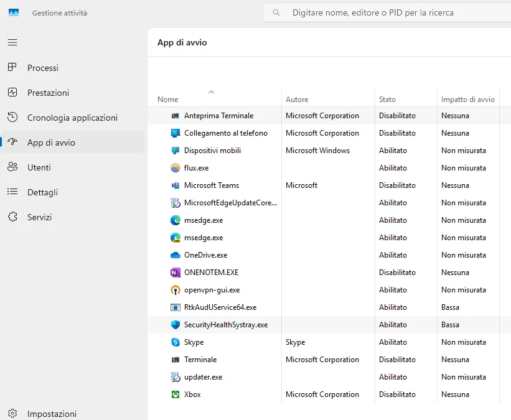Viewport: 511px width, 420px height.
Task: Click the Dispositivi mobili icon
Action: [176, 150]
